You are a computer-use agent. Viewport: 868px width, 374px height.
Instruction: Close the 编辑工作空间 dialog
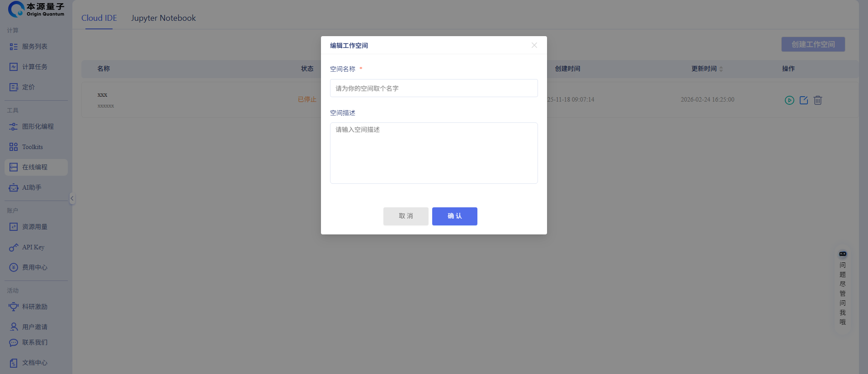(534, 45)
